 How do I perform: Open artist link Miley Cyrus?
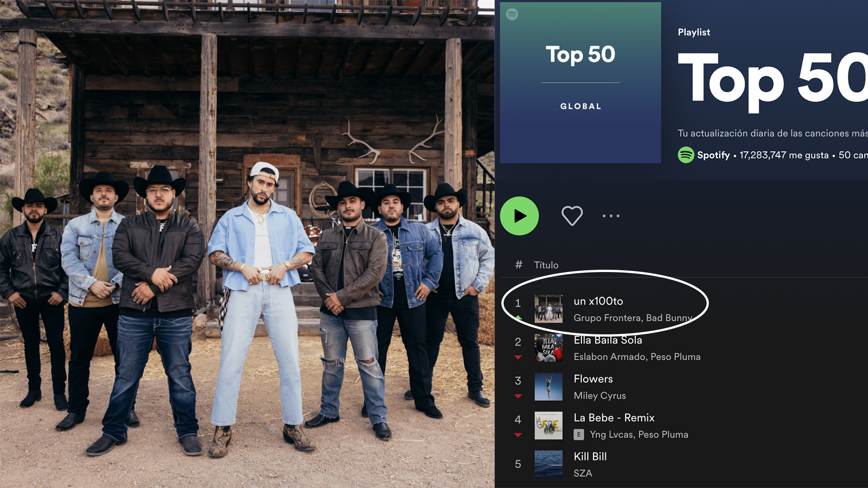[x=599, y=396]
